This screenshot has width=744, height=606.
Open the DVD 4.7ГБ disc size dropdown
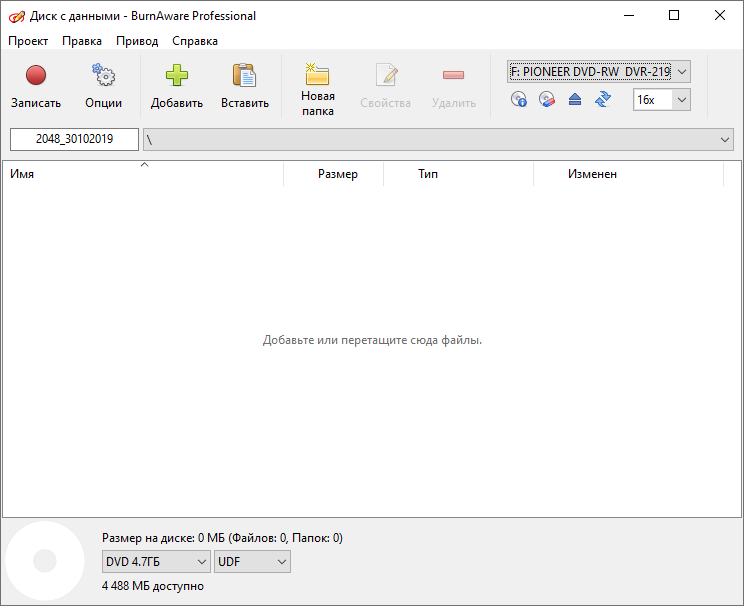pyautogui.click(x=156, y=561)
